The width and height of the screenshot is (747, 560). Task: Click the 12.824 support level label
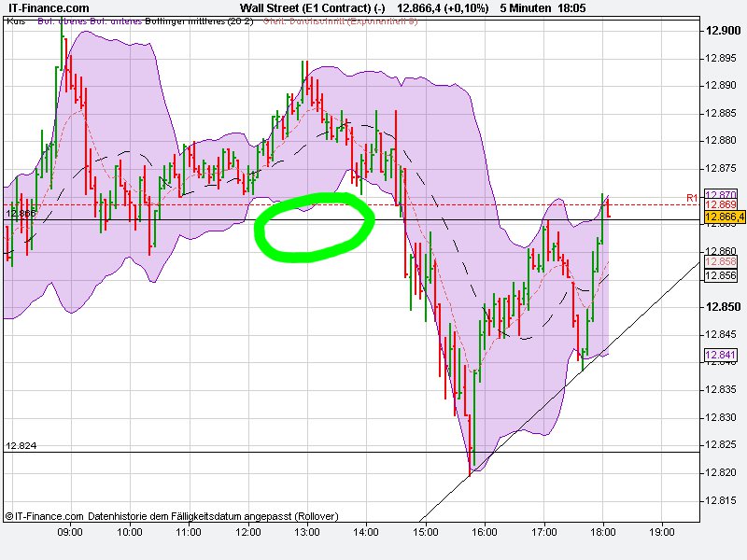point(21,446)
